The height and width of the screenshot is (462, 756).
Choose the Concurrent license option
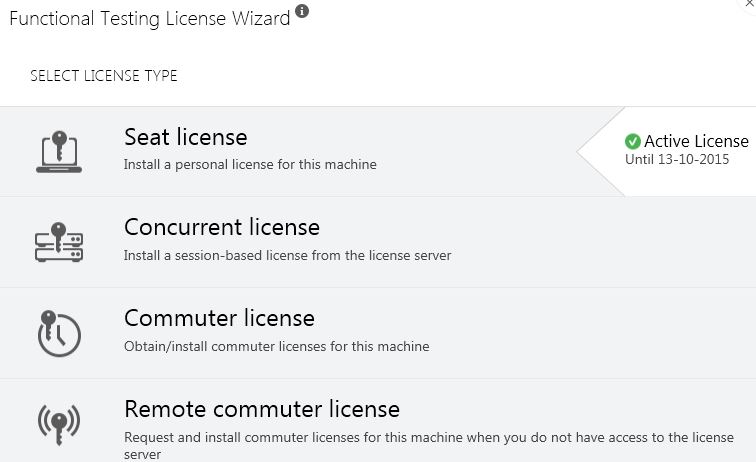tap(378, 242)
